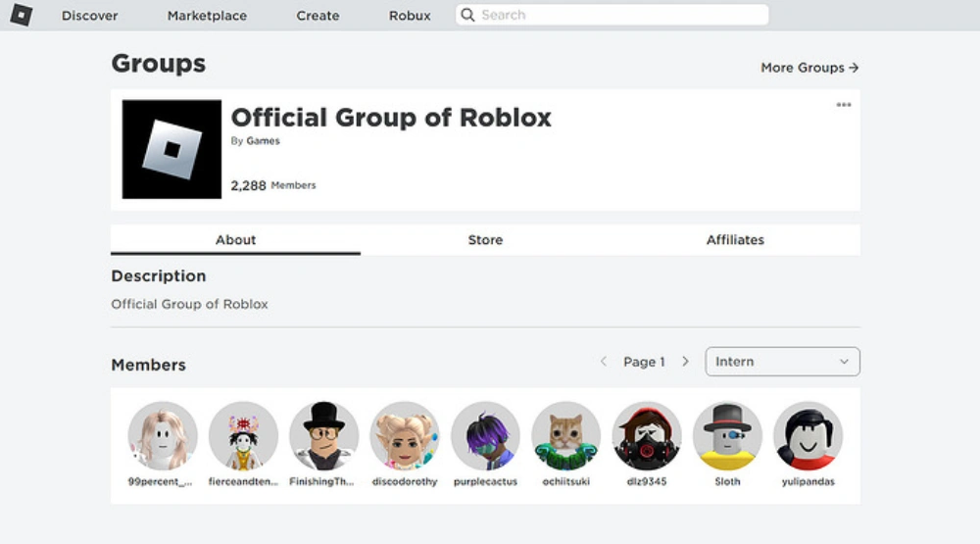Screen dimensions: 980x544
Task: Open the Marketplace menu item
Action: pyautogui.click(x=207, y=16)
